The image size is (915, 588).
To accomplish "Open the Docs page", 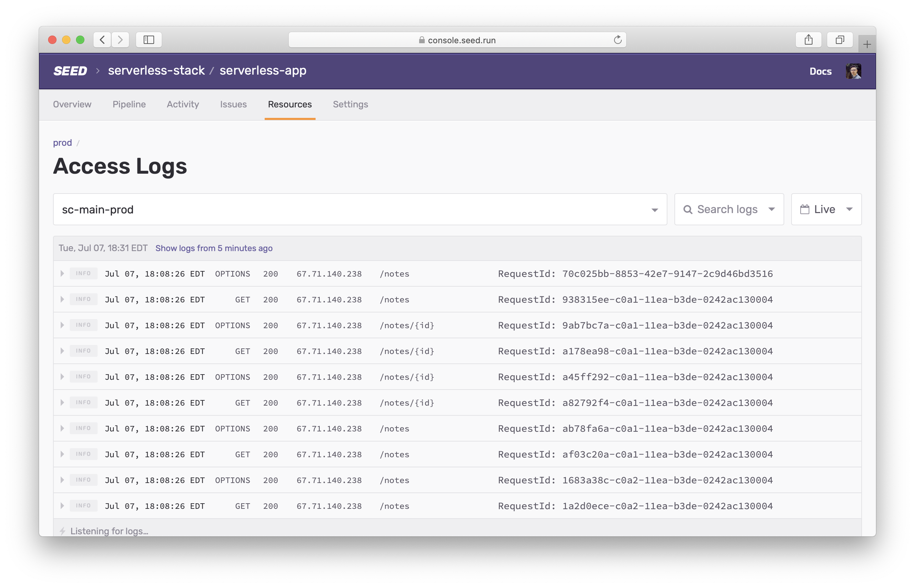I will click(x=821, y=71).
